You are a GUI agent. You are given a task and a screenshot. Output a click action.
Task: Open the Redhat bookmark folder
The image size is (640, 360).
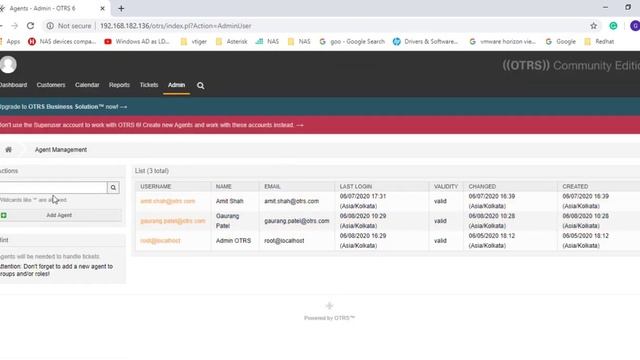(599, 42)
